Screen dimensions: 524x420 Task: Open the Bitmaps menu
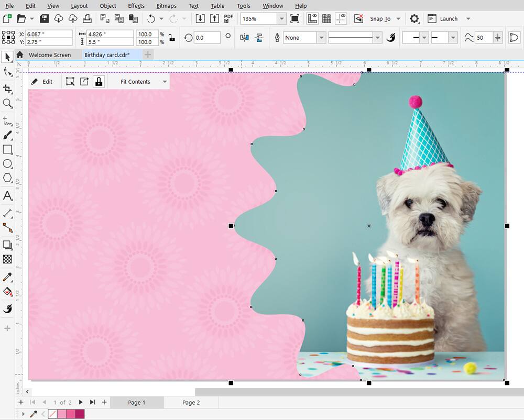(166, 6)
